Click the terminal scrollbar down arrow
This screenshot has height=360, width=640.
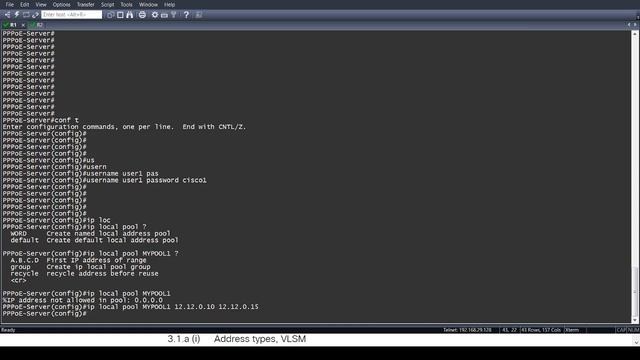point(635,320)
